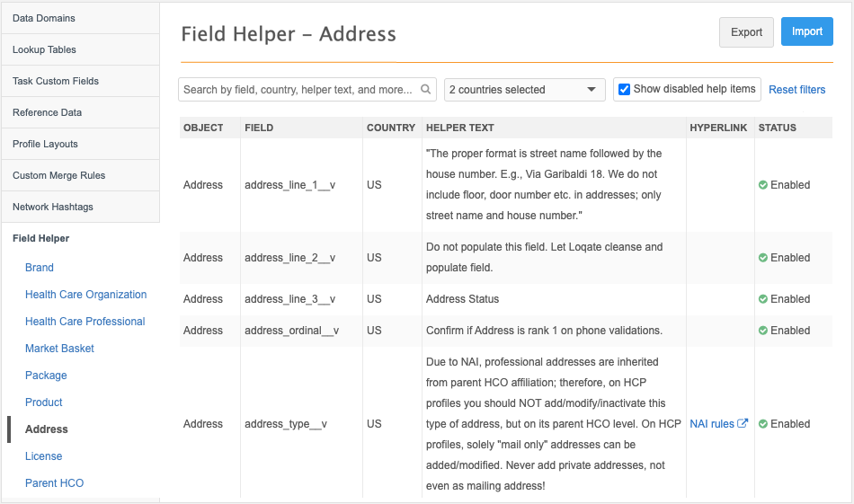Viewport: 854px width, 504px height.
Task: Open the NAI rules hyperlink
Action: [712, 424]
